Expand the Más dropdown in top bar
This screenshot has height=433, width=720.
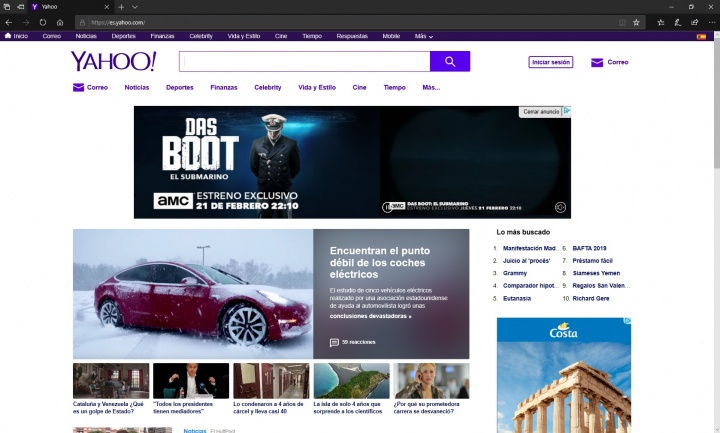point(423,36)
